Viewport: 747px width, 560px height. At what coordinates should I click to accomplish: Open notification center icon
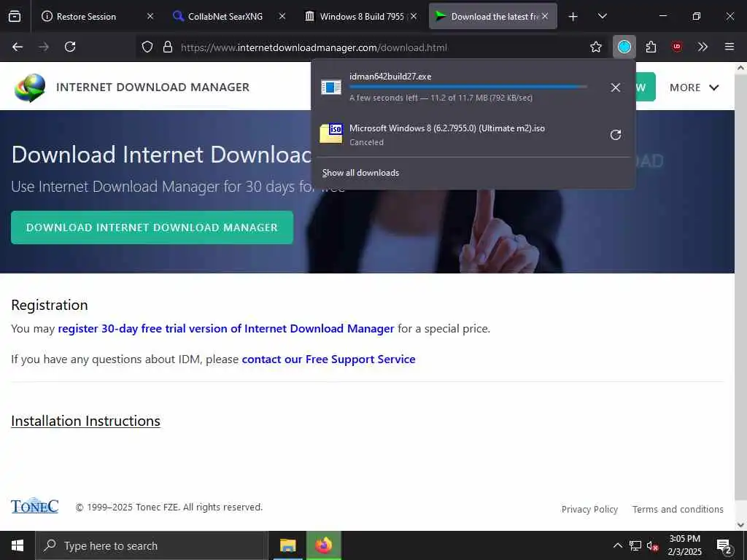[x=724, y=545]
